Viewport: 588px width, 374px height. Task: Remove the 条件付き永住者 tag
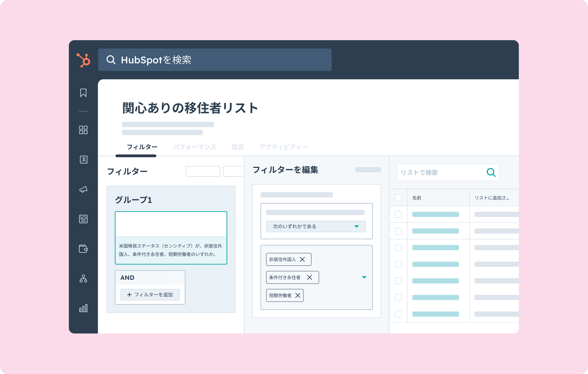[310, 277]
